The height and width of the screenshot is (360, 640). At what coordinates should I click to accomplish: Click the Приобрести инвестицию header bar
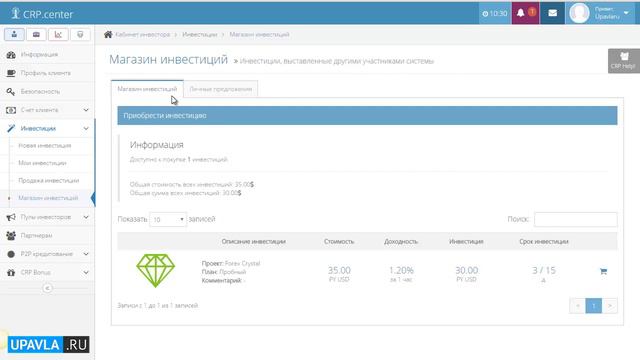(367, 116)
